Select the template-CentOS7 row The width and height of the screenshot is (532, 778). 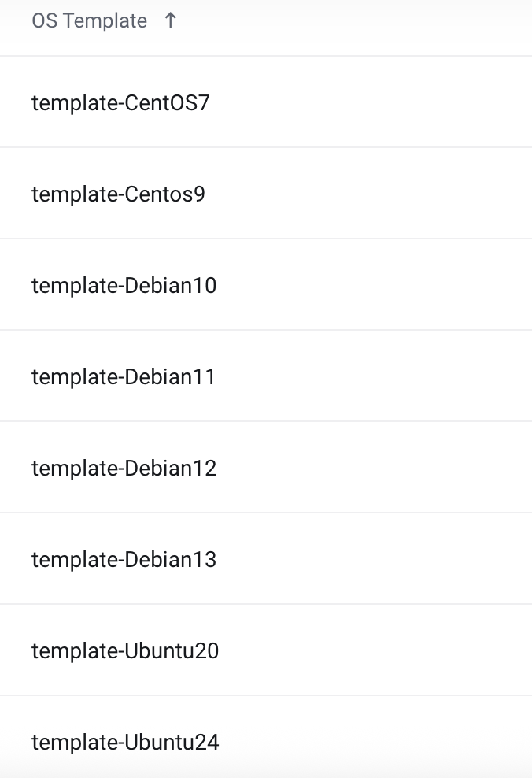point(266,102)
